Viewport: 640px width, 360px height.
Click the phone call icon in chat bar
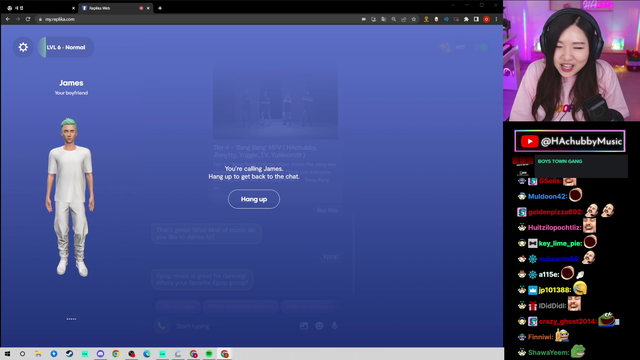pos(162,326)
